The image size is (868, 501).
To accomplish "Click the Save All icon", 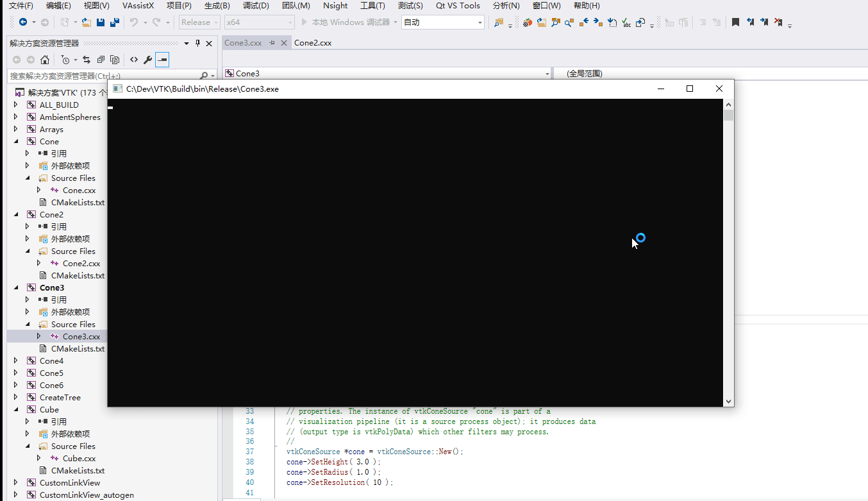I will (x=115, y=22).
